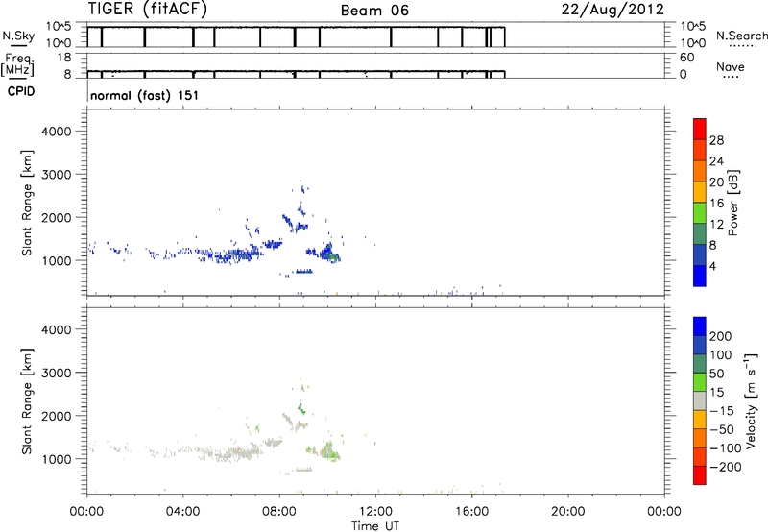Click the "Freq. [MHz]" axis label
This screenshot has width=768, height=532.
(x=17, y=64)
